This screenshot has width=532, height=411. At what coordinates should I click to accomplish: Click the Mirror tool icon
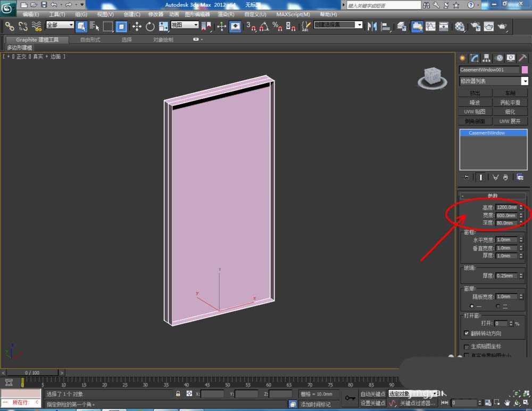(x=372, y=26)
